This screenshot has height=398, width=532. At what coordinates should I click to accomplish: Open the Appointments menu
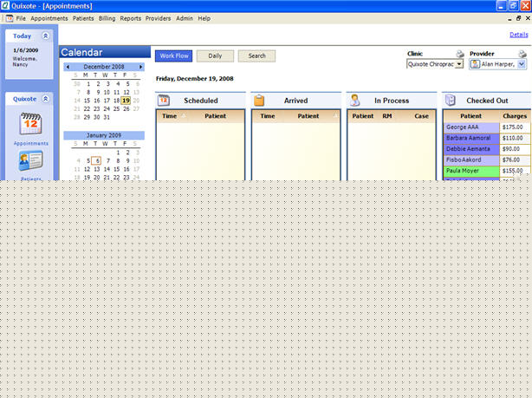[49, 18]
